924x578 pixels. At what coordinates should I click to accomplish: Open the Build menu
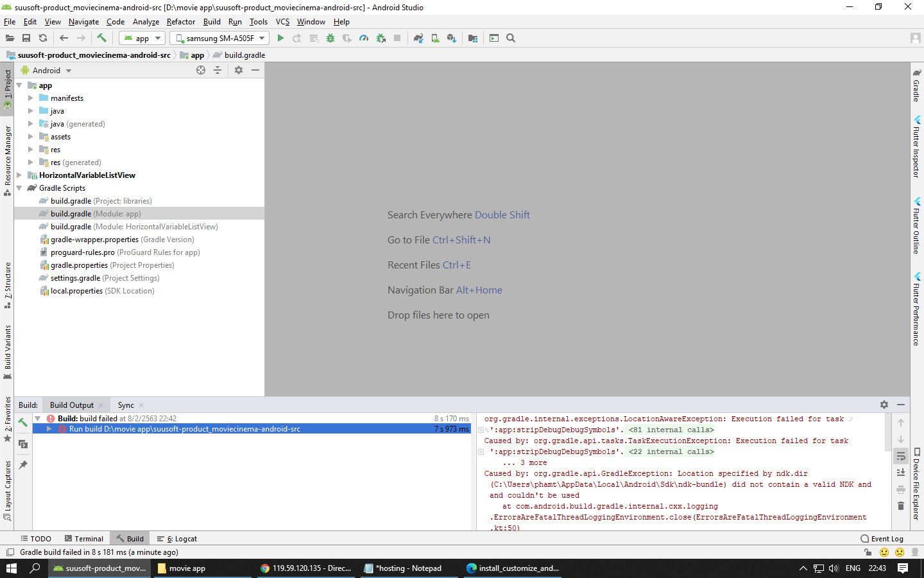tap(212, 22)
